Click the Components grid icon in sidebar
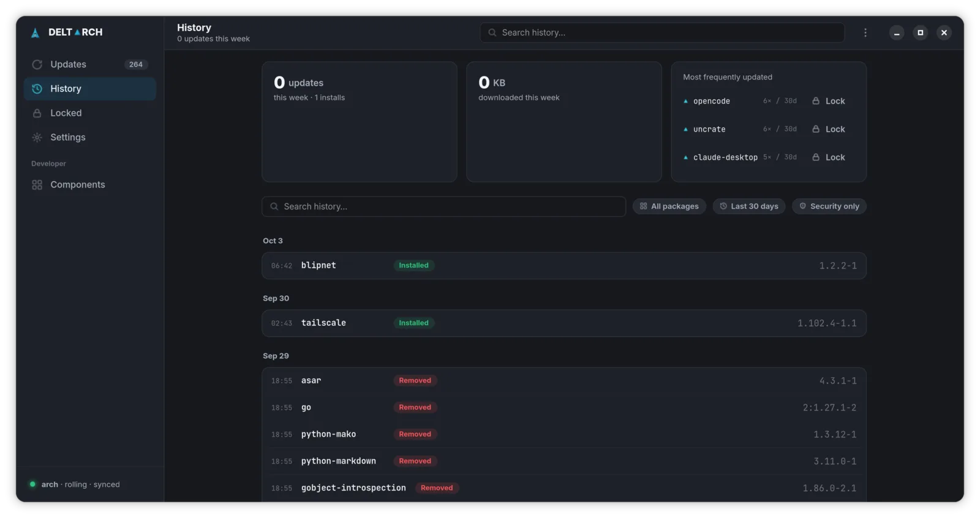This screenshot has width=980, height=518. pyautogui.click(x=37, y=184)
